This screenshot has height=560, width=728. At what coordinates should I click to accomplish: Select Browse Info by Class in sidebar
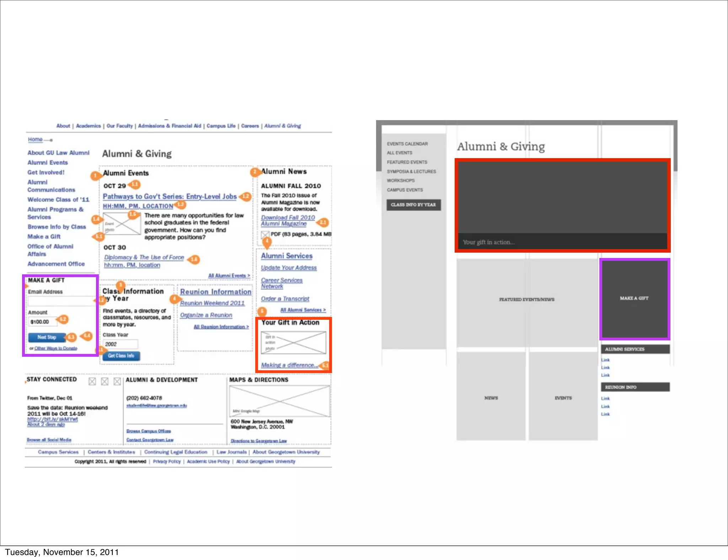pyautogui.click(x=57, y=227)
